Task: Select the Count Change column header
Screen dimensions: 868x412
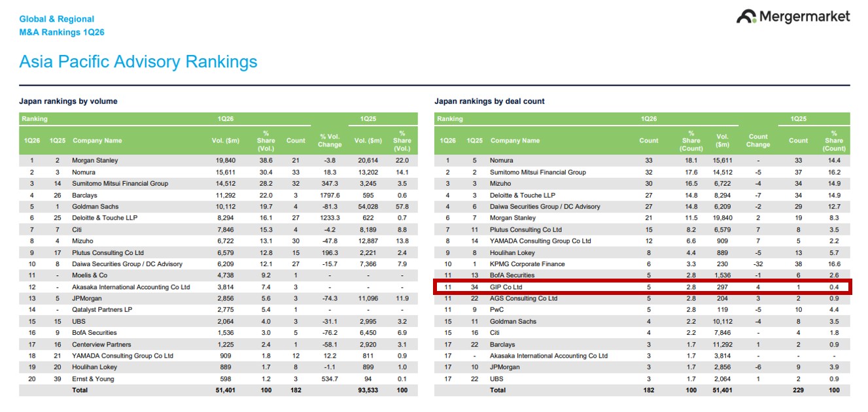Action: [758, 141]
